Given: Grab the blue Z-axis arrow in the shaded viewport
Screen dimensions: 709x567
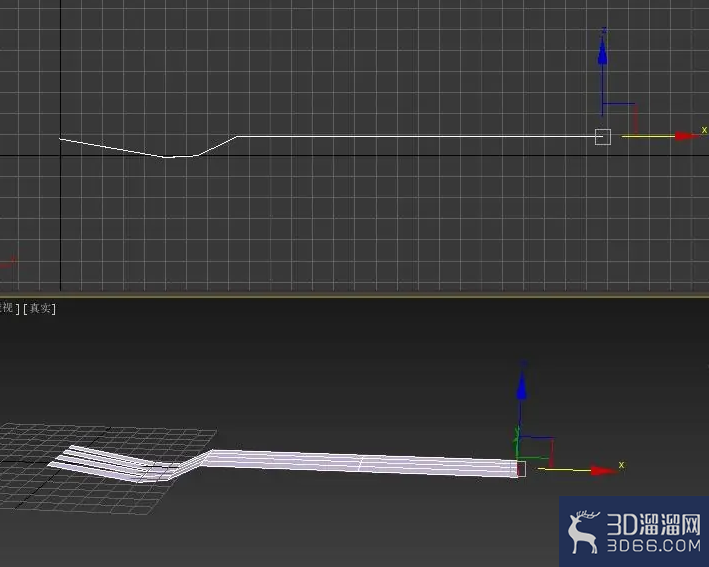Looking at the screenshot, I should [522, 387].
